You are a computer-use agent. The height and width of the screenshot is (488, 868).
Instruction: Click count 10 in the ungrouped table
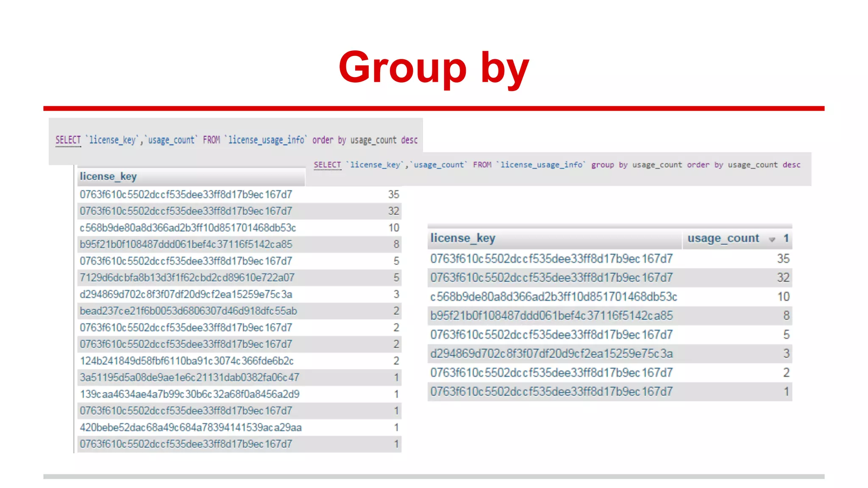[394, 228]
